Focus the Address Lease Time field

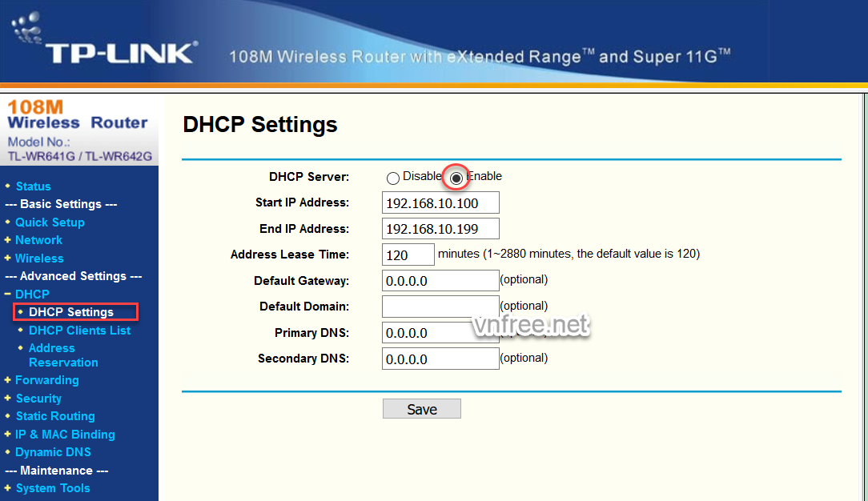tap(408, 255)
